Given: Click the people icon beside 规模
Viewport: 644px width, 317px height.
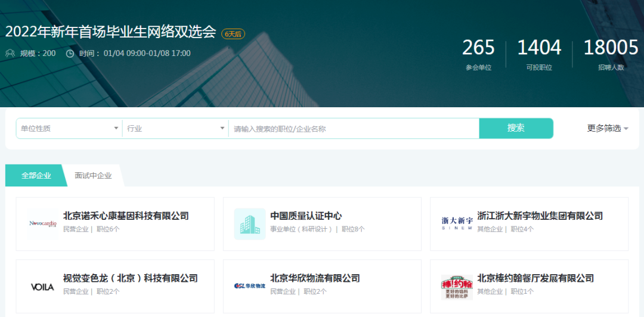Looking at the screenshot, I should [x=10, y=54].
